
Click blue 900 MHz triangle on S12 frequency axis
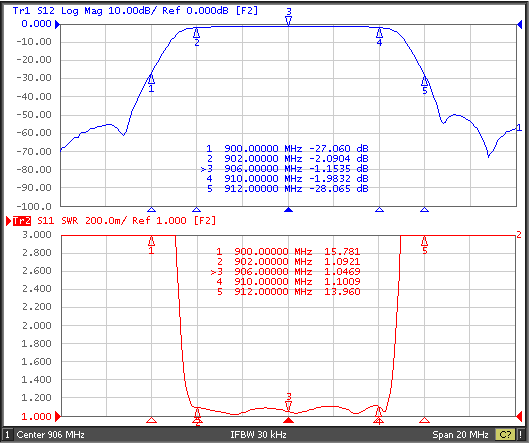tap(151, 210)
